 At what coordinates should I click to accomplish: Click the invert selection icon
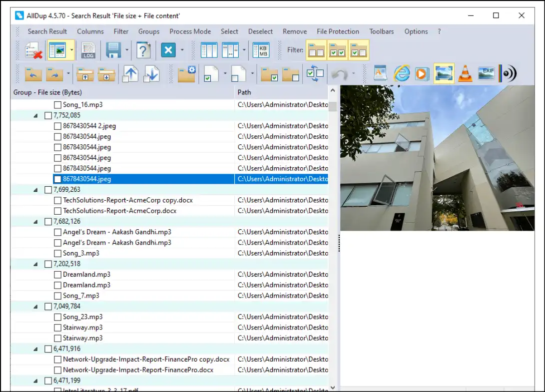pyautogui.click(x=315, y=73)
